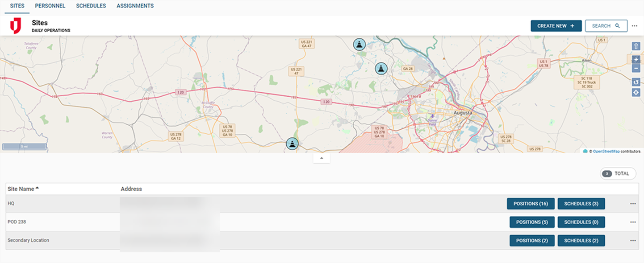This screenshot has height=263, width=644.
Task: Click the north arrow map control
Action: click(x=636, y=46)
